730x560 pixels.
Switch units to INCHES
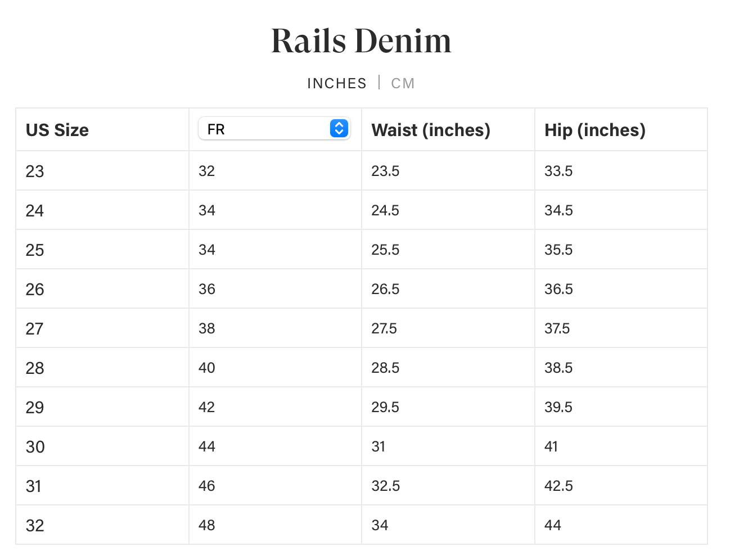(336, 84)
